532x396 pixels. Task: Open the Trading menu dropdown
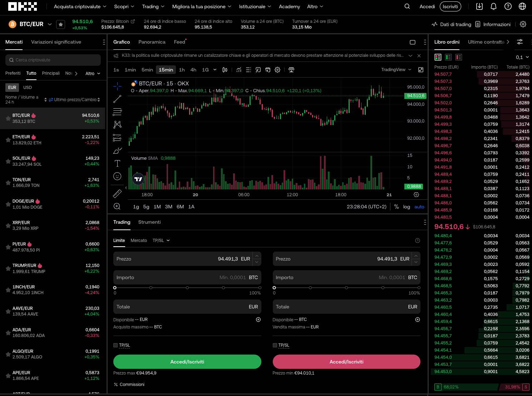point(153,6)
